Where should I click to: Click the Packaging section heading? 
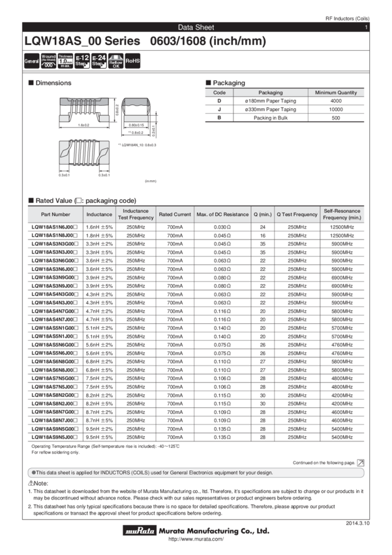226,83
